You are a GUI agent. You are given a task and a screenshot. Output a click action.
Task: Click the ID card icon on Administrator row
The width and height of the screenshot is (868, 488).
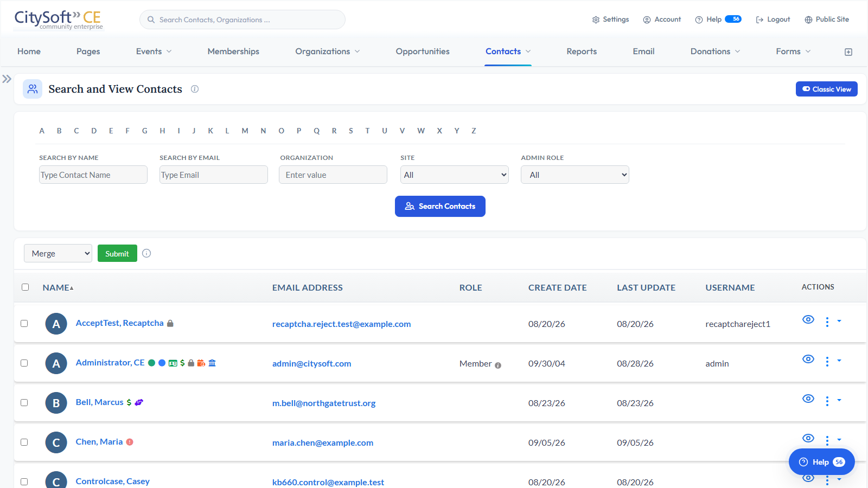(173, 363)
